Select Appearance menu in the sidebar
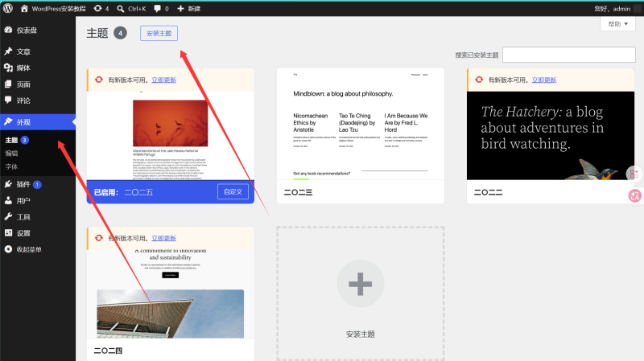 (x=38, y=122)
